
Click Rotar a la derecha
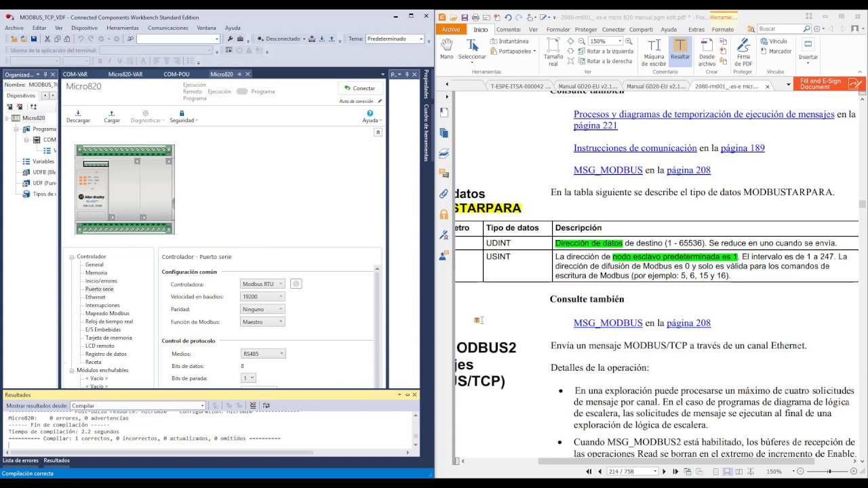604,61
